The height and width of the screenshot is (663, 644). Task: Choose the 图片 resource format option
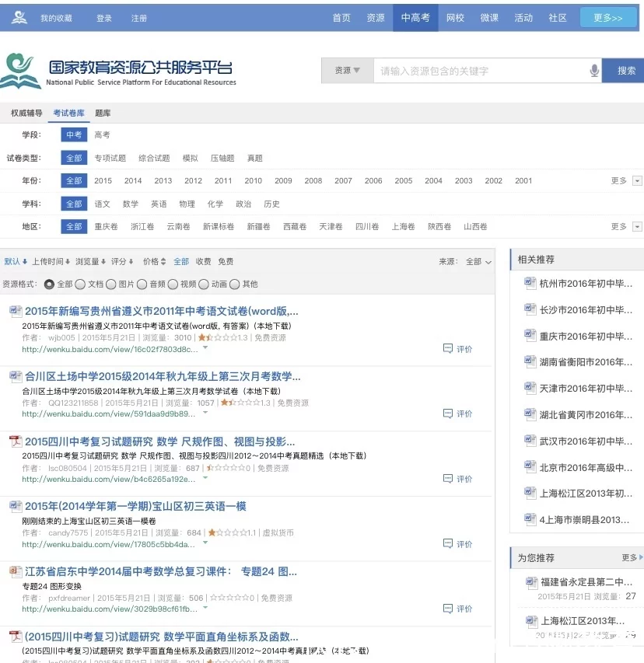[x=111, y=284]
